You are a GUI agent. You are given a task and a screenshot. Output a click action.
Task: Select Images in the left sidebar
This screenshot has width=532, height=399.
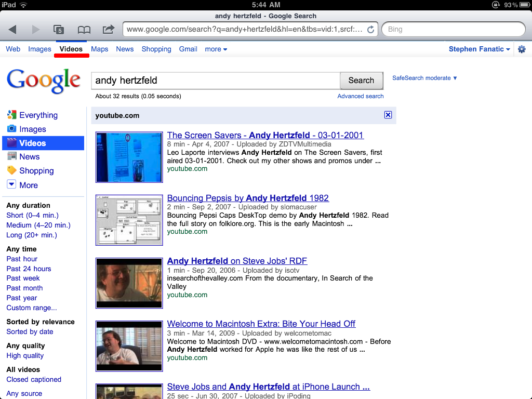32,129
